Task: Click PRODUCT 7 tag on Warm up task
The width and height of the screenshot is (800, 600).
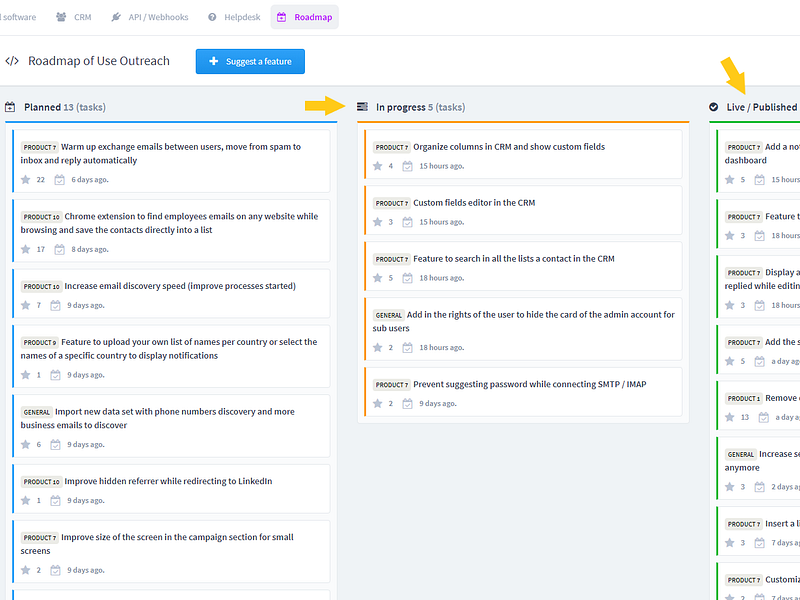Action: click(39, 147)
